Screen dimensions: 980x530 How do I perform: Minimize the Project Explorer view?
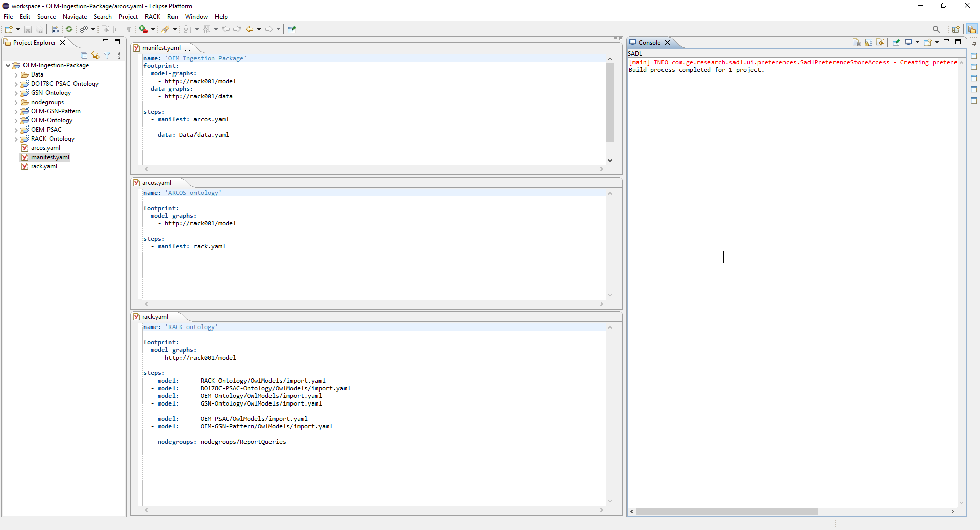tap(106, 41)
